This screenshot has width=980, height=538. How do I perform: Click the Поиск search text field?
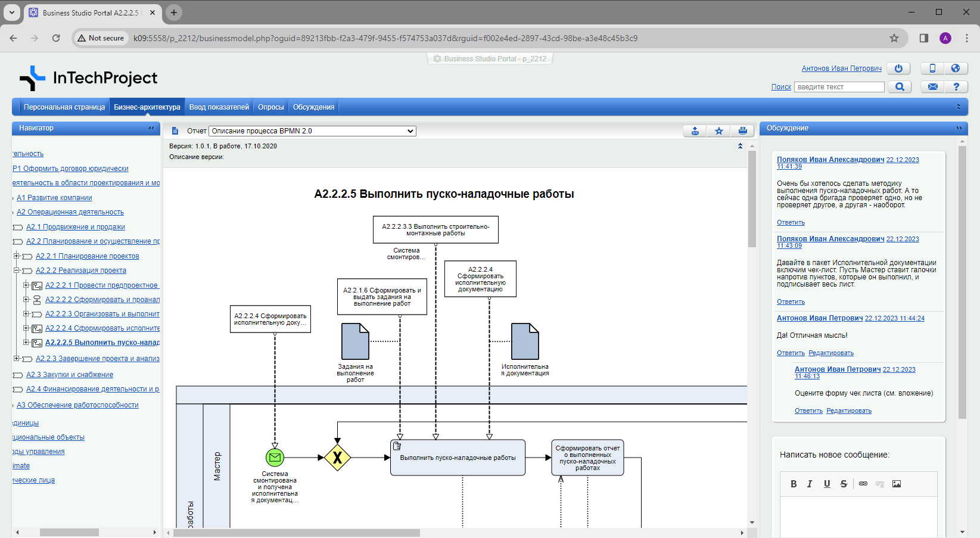tap(839, 87)
